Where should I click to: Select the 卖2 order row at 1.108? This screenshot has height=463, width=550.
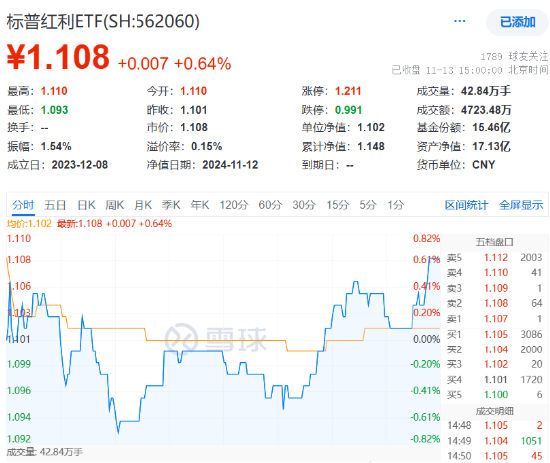[x=495, y=303]
